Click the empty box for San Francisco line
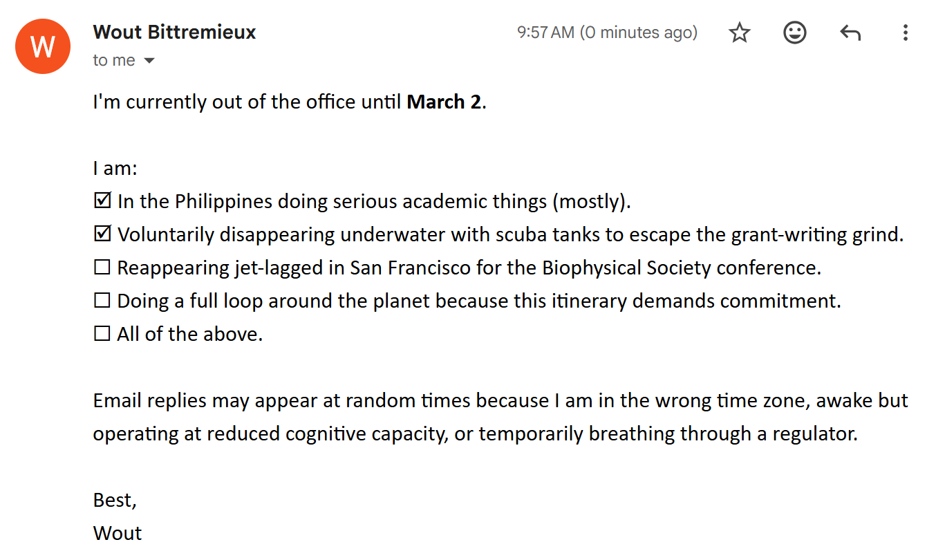Viewport: 936px width, 560px height. point(102,268)
